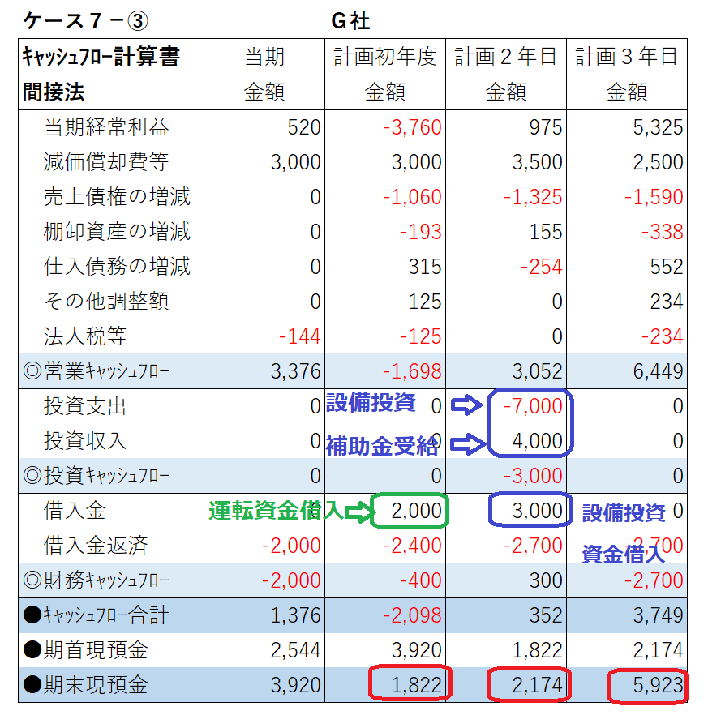The height and width of the screenshot is (728, 708).
Task: Select the 仕入債務の増減 row label
Action: [117, 267]
